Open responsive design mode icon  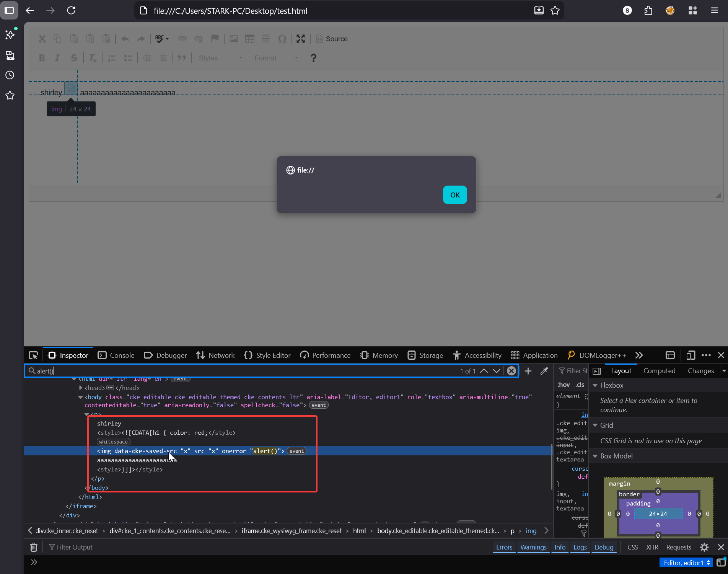pos(691,355)
